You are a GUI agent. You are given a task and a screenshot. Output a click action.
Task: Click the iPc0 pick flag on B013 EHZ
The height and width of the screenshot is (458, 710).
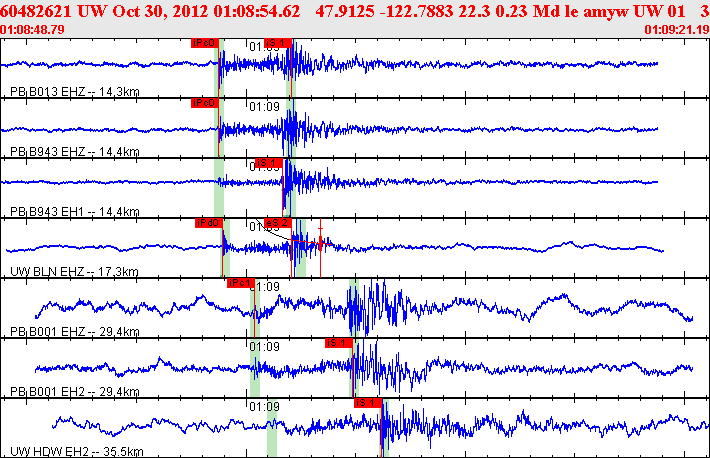coord(205,43)
